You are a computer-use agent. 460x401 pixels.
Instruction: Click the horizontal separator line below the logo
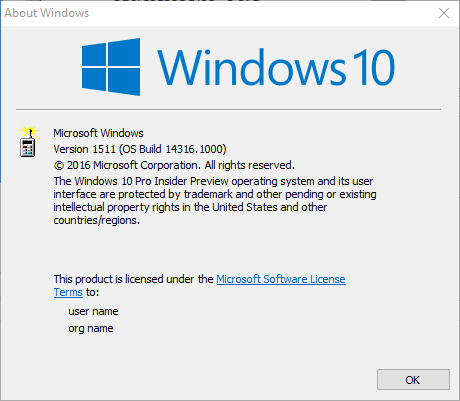click(x=228, y=109)
